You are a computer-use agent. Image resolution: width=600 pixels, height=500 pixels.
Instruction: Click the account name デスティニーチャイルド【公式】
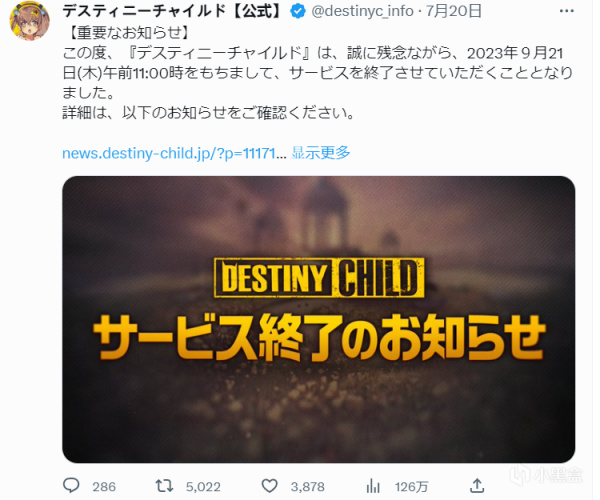click(173, 11)
